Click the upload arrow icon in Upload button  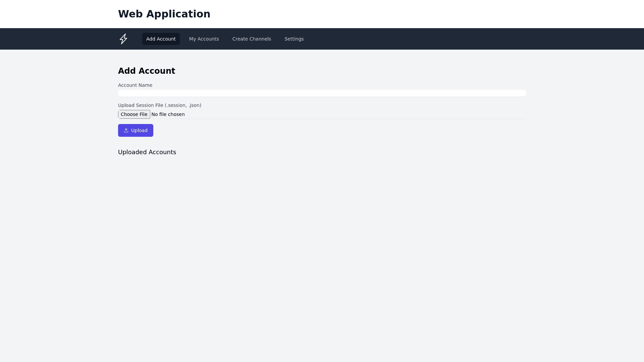pyautogui.click(x=126, y=130)
